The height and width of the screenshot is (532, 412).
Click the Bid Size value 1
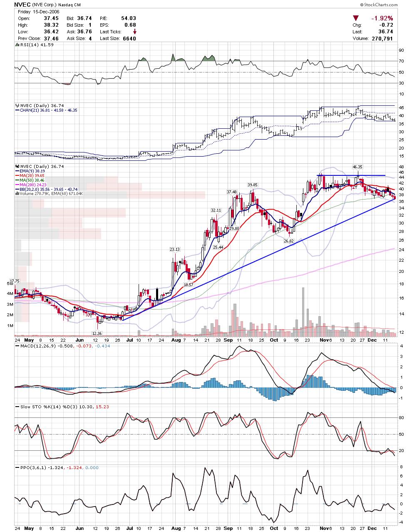coord(89,25)
